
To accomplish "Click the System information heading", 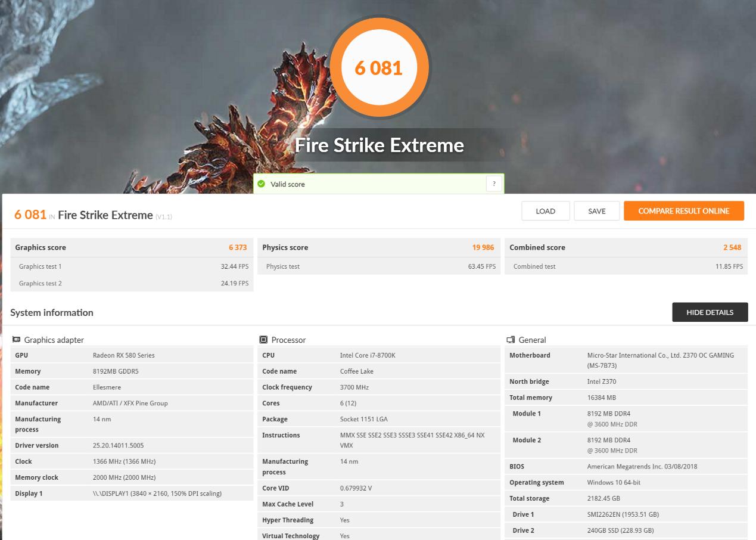I will click(52, 312).
